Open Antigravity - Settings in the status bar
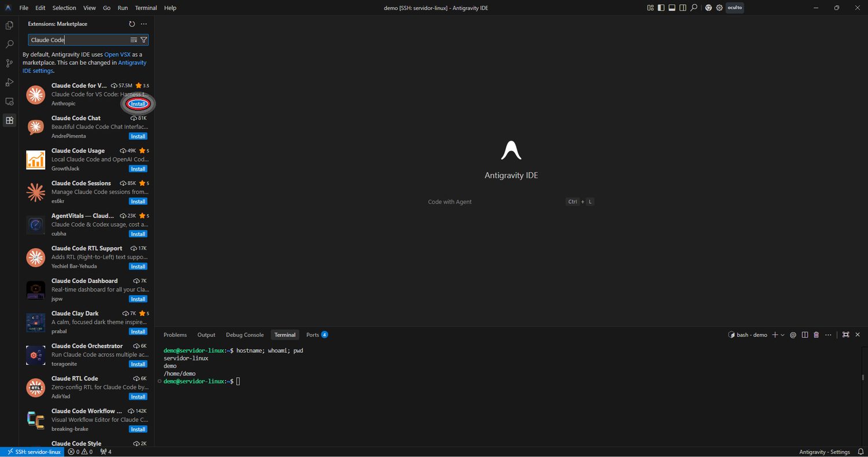The image size is (868, 457). (825, 452)
